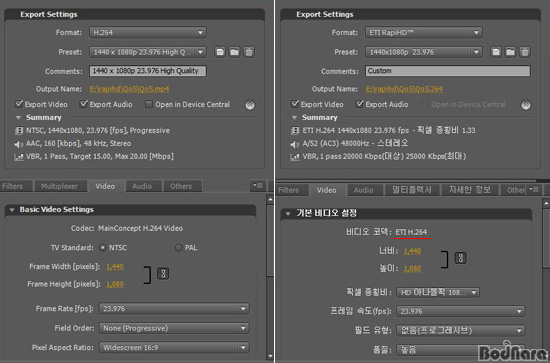Toggle Export Video checkbox in right panel
Screen dimensions: 550x363
(x=294, y=104)
